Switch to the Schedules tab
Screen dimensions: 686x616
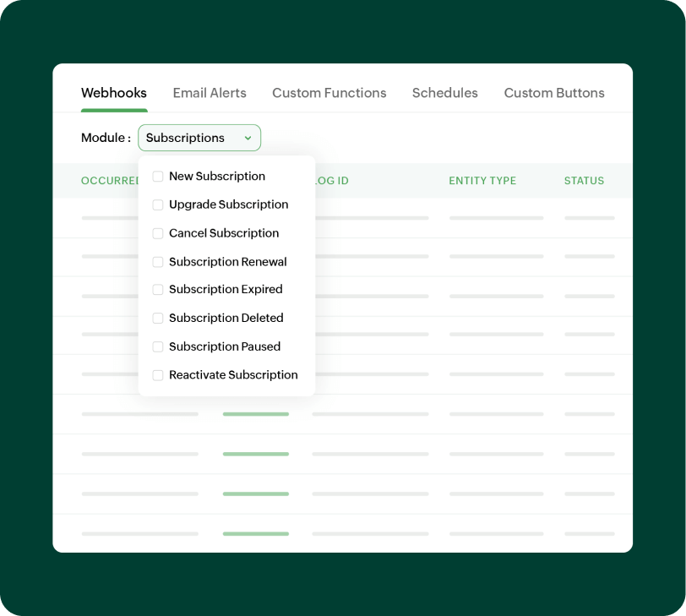pos(445,93)
